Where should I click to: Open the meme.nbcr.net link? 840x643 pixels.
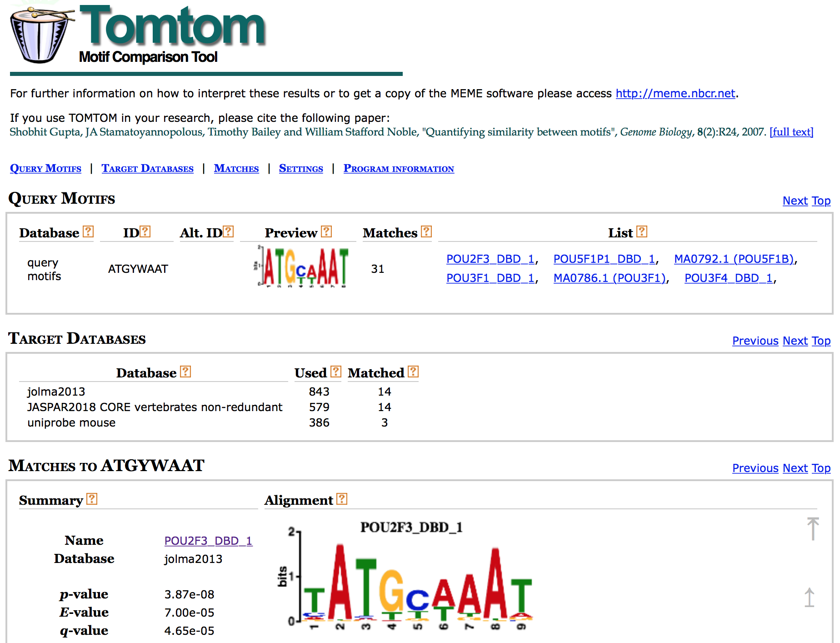point(675,93)
